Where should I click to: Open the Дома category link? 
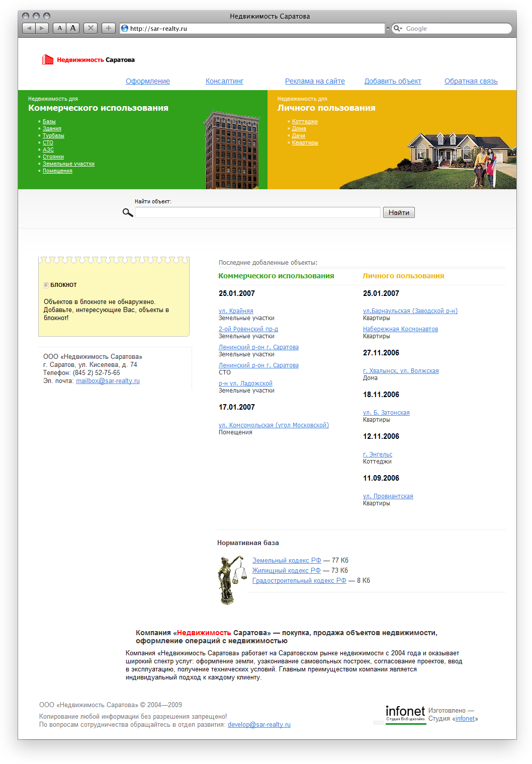point(299,128)
